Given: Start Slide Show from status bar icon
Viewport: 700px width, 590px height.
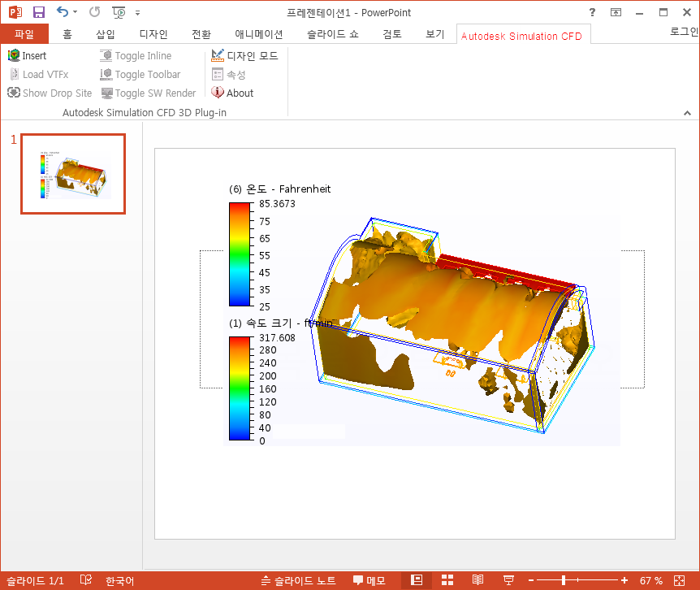Looking at the screenshot, I should [x=508, y=580].
